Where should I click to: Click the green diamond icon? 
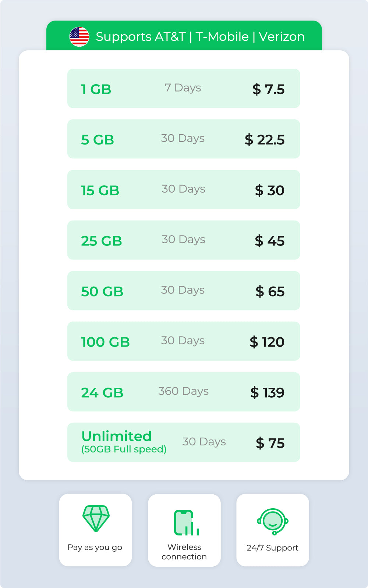click(96, 518)
